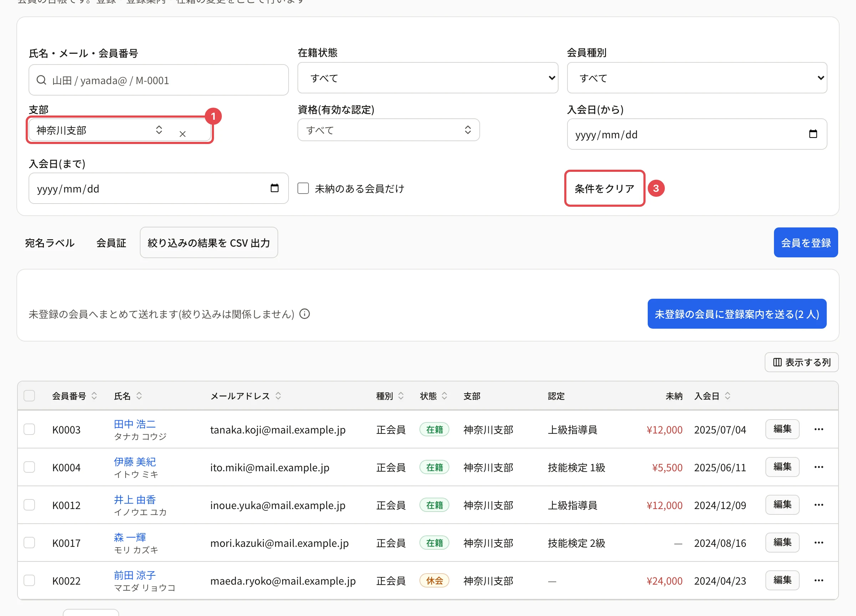The height and width of the screenshot is (616, 856).
Task: Click 編集 for 森 一輝
Action: (x=782, y=542)
